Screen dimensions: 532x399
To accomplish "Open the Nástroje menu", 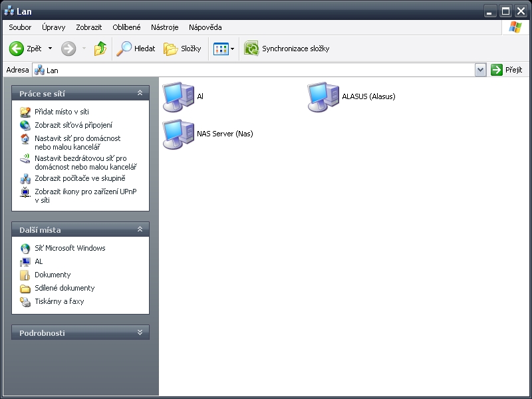I will [x=164, y=27].
